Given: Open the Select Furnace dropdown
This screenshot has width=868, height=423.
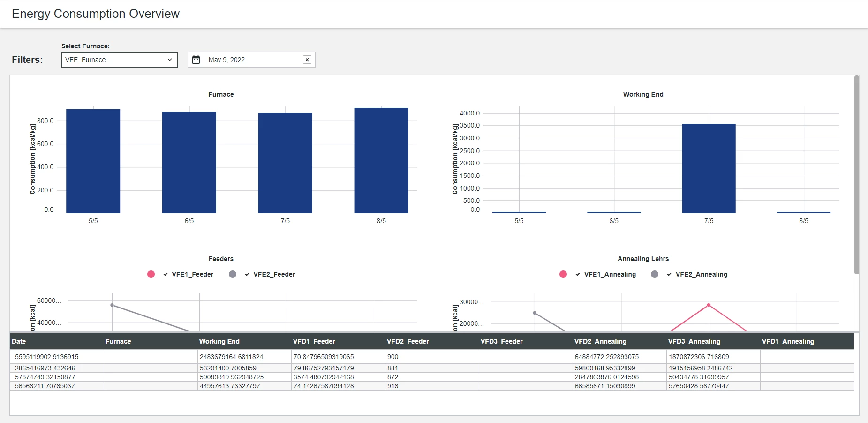Looking at the screenshot, I should tap(119, 60).
